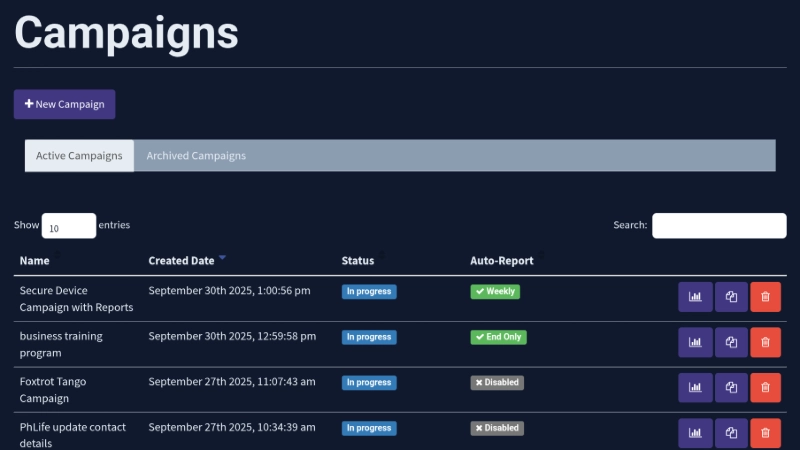
Task: Select the business training program name
Action: coord(61,344)
